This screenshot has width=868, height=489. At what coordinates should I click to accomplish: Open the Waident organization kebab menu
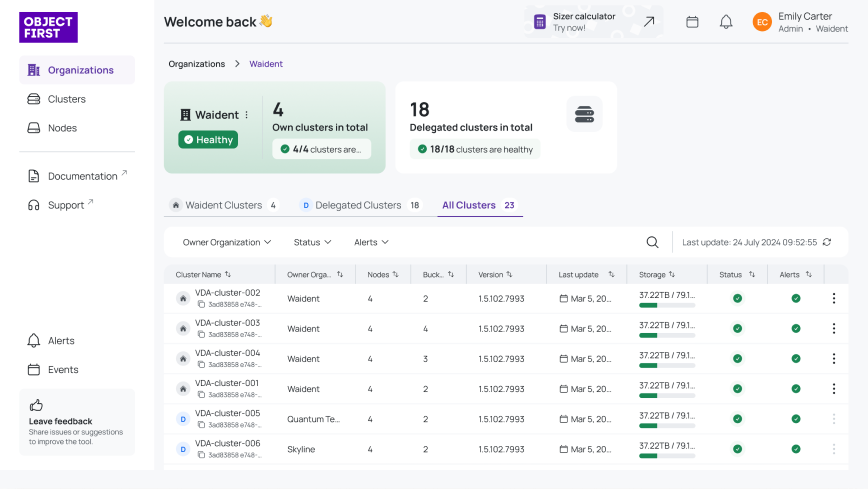[x=246, y=115]
